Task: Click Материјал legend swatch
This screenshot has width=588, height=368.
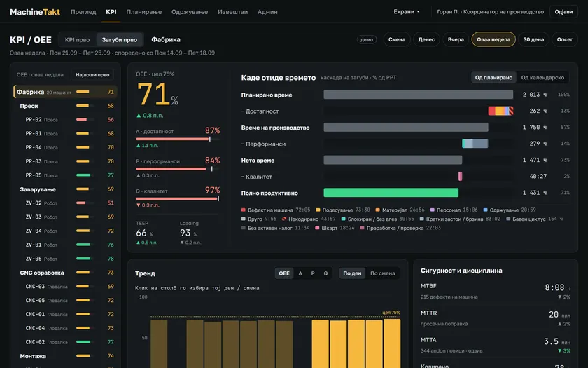Action: pyautogui.click(x=377, y=210)
